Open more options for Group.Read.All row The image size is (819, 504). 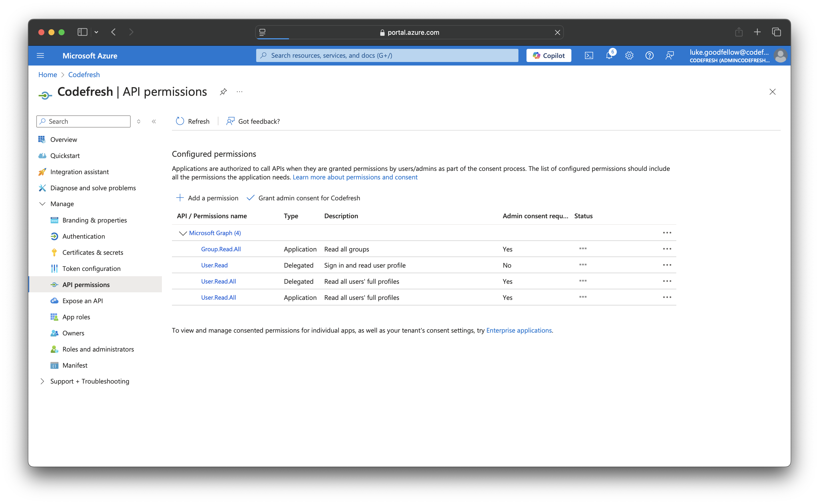(x=667, y=249)
